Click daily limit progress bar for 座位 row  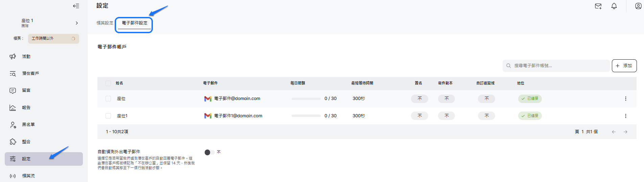(x=306, y=99)
